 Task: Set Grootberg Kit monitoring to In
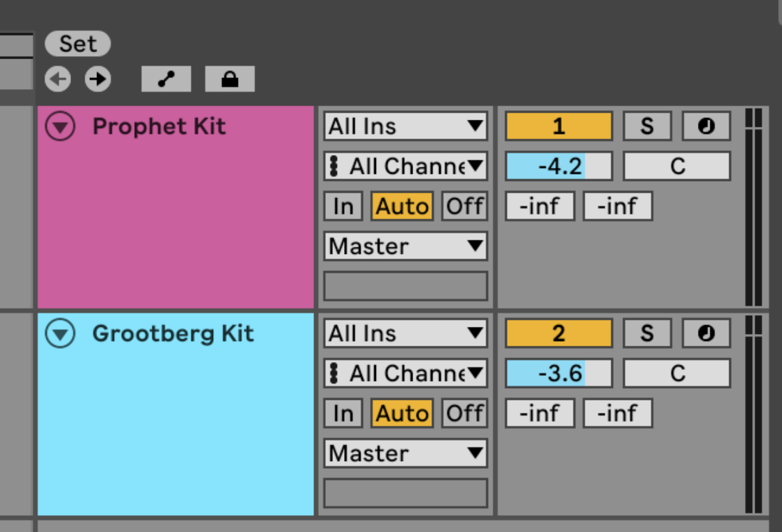[x=343, y=413]
